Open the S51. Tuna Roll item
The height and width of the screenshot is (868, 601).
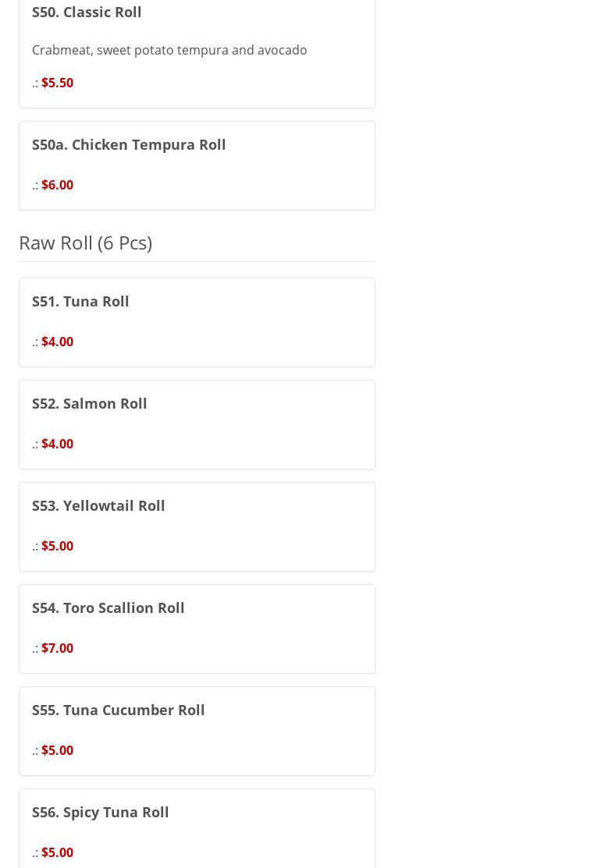(x=80, y=301)
